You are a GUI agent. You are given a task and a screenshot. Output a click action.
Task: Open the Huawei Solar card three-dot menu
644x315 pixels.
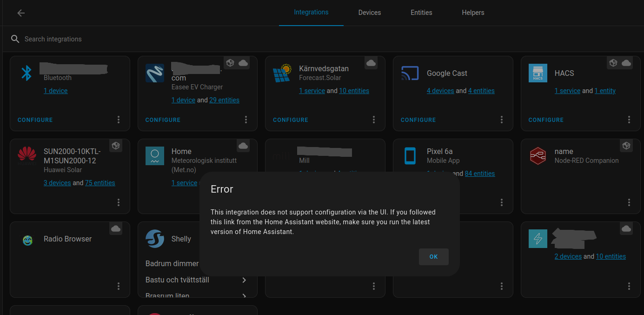tap(119, 202)
